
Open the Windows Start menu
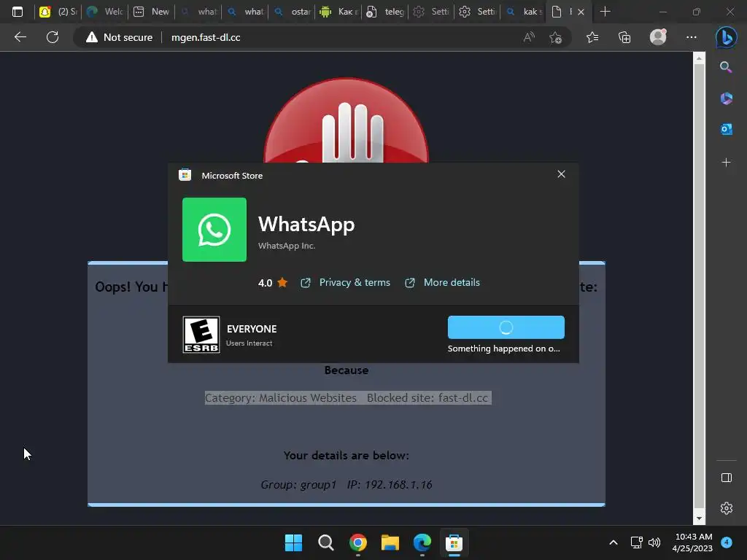pyautogui.click(x=293, y=542)
